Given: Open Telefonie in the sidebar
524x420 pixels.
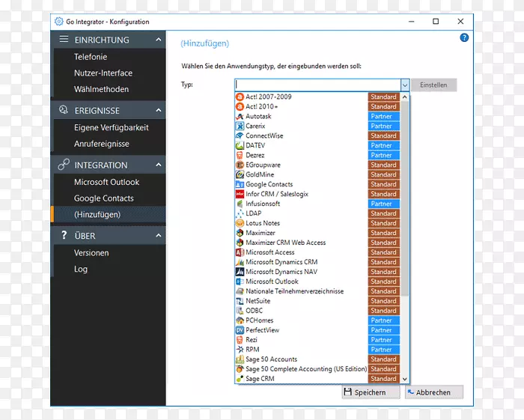Looking at the screenshot, I should tap(91, 57).
